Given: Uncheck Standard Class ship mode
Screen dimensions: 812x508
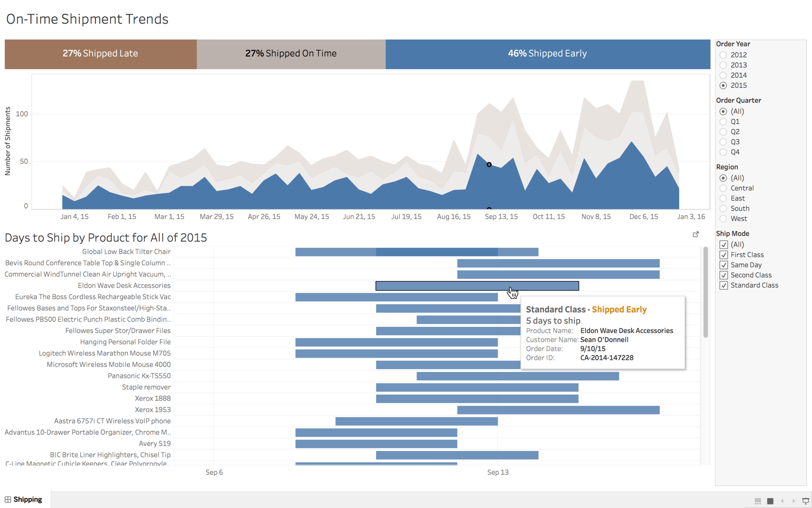Looking at the screenshot, I should 723,285.
